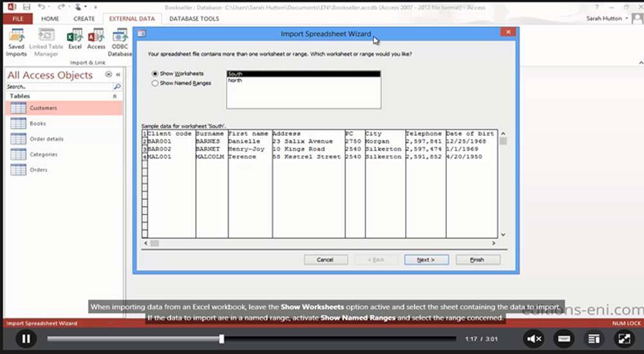
Task: Unmute the video player audio
Action: tap(534, 338)
